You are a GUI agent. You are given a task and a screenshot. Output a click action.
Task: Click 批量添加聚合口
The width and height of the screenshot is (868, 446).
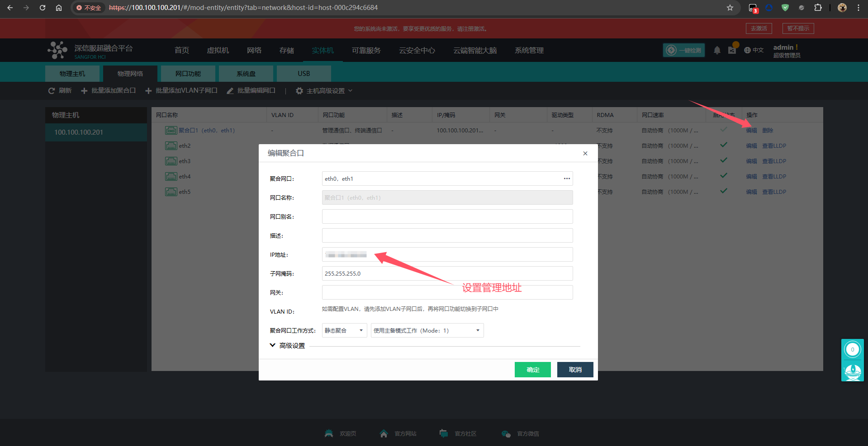(x=109, y=91)
